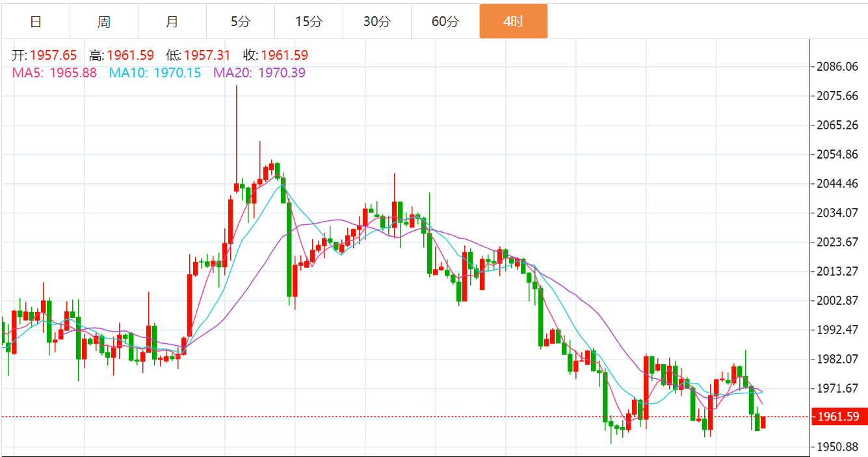Open the 60分 timeframe tab
The width and height of the screenshot is (868, 457).
pos(445,21)
